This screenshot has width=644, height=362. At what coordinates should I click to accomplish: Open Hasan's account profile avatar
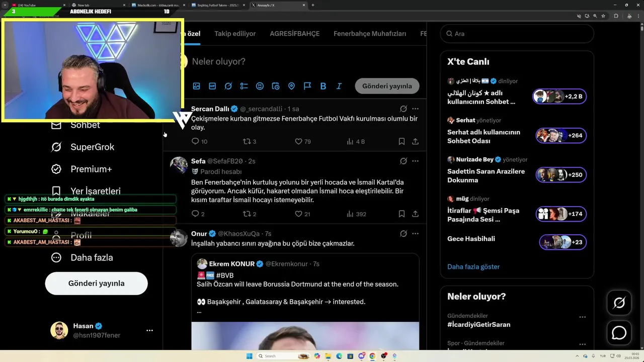59,330
